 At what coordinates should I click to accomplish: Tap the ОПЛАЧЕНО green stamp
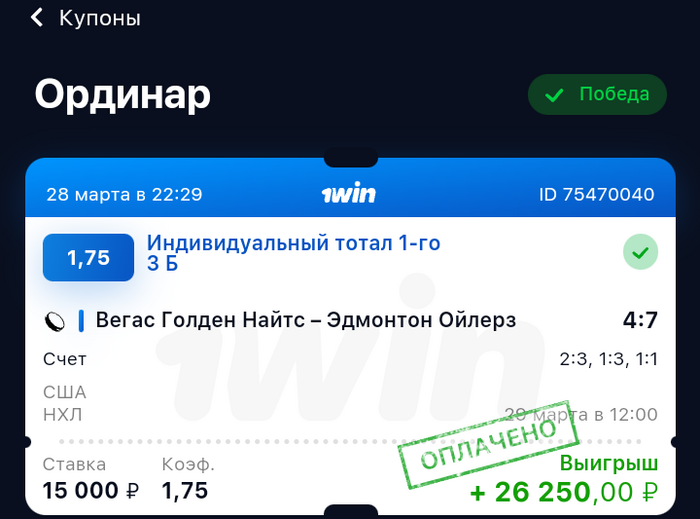tap(488, 444)
